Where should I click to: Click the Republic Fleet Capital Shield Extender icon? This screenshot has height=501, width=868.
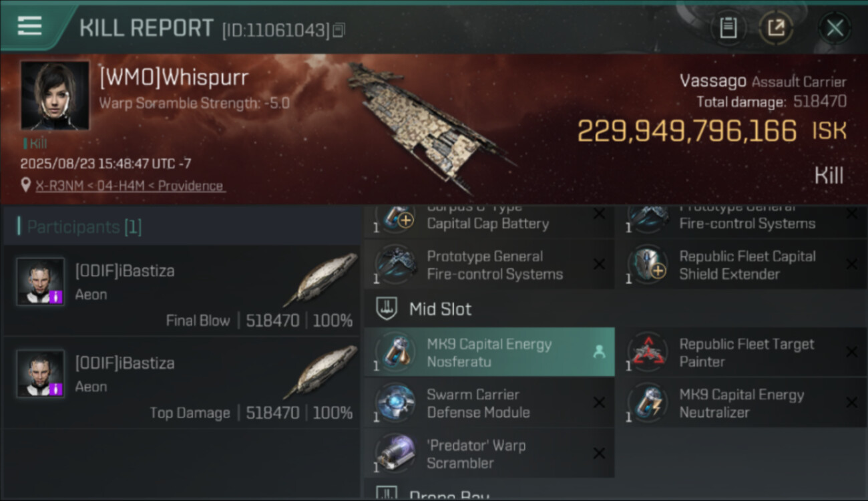[x=648, y=265]
